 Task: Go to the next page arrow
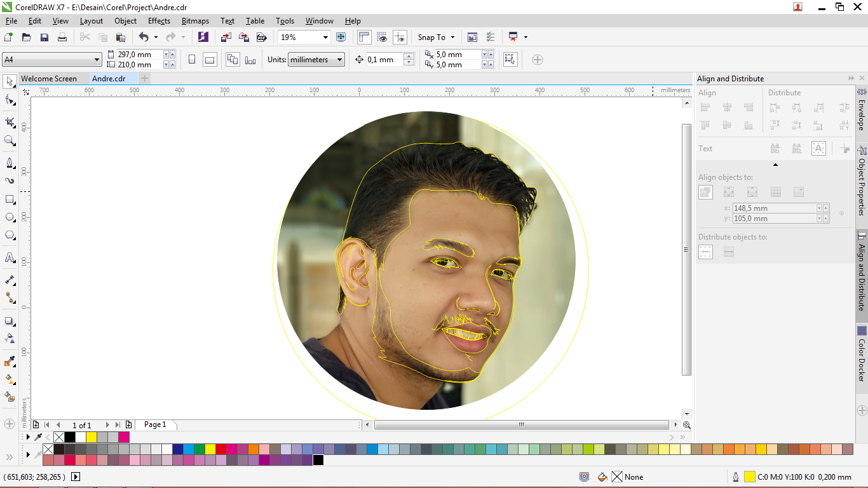click(x=107, y=425)
